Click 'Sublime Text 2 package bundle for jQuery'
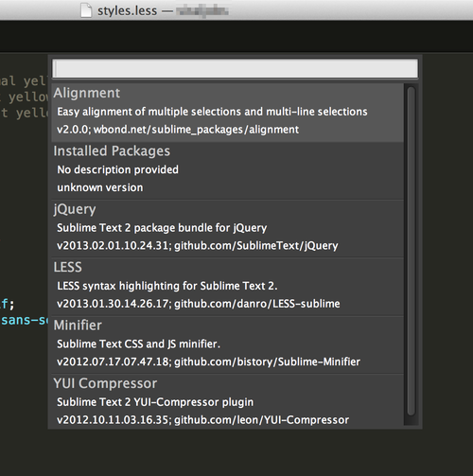473x476 pixels. point(162,228)
